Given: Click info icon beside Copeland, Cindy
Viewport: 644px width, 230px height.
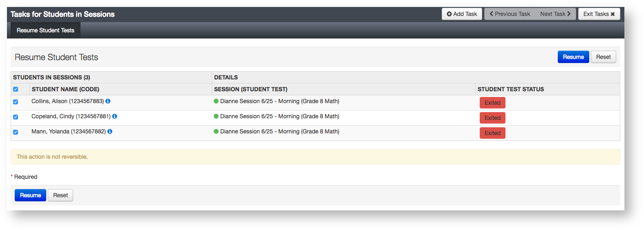Looking at the screenshot, I should click(x=115, y=116).
